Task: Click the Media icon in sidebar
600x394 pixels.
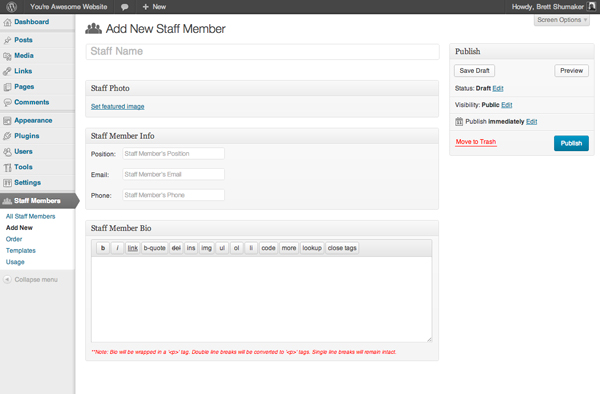Action: pyautogui.click(x=7, y=56)
